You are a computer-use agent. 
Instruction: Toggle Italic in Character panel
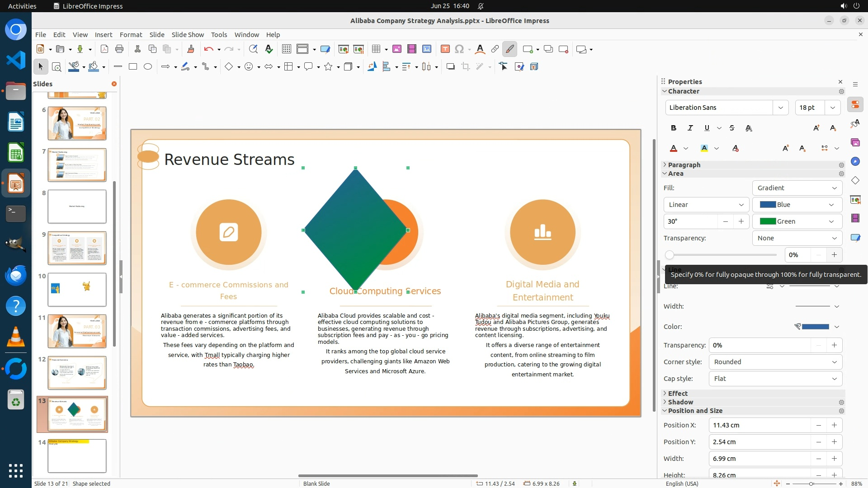[690, 128]
